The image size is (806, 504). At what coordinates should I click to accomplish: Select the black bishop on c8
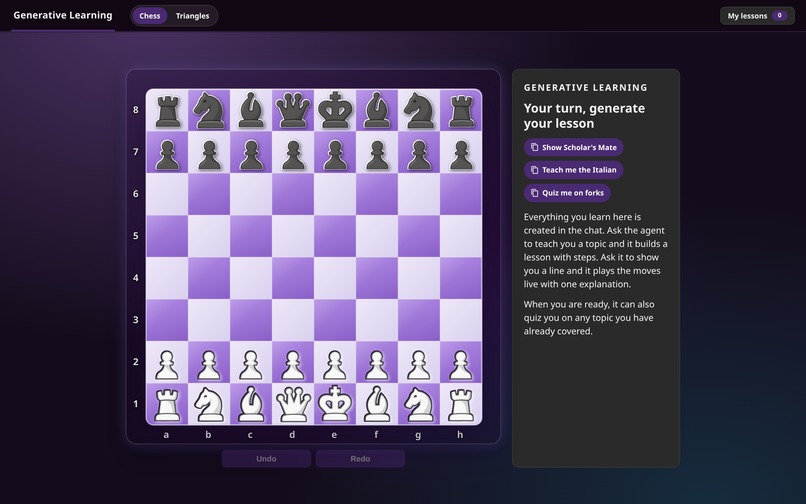251,110
